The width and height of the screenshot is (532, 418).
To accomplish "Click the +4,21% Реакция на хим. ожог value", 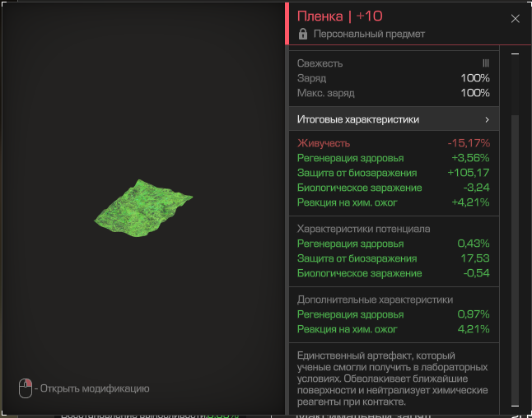I will tap(470, 202).
